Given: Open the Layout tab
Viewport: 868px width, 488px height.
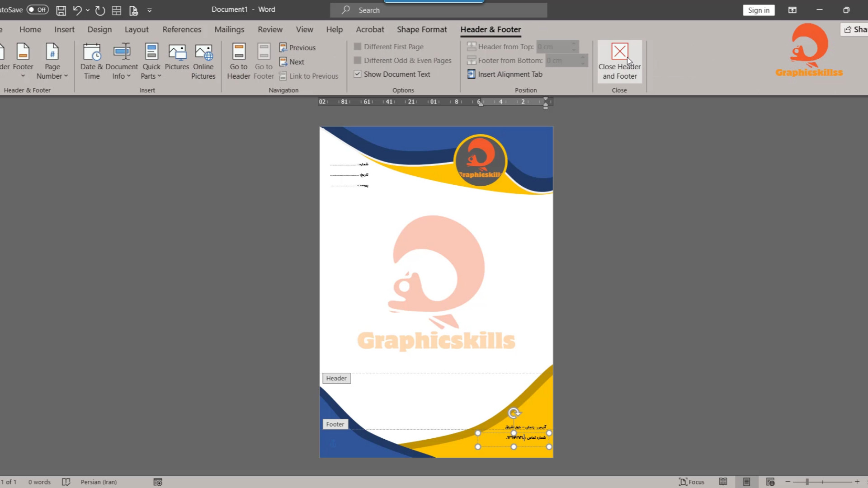Looking at the screenshot, I should [x=137, y=29].
